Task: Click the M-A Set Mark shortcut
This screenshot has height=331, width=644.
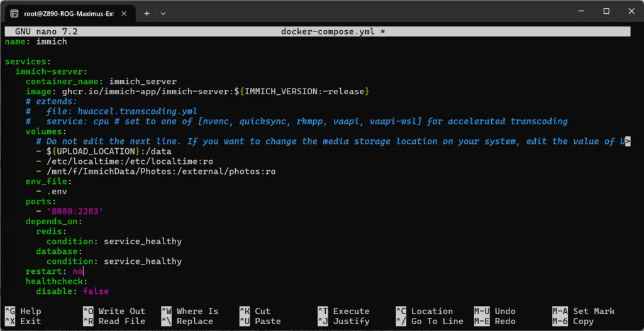Action: (x=583, y=312)
